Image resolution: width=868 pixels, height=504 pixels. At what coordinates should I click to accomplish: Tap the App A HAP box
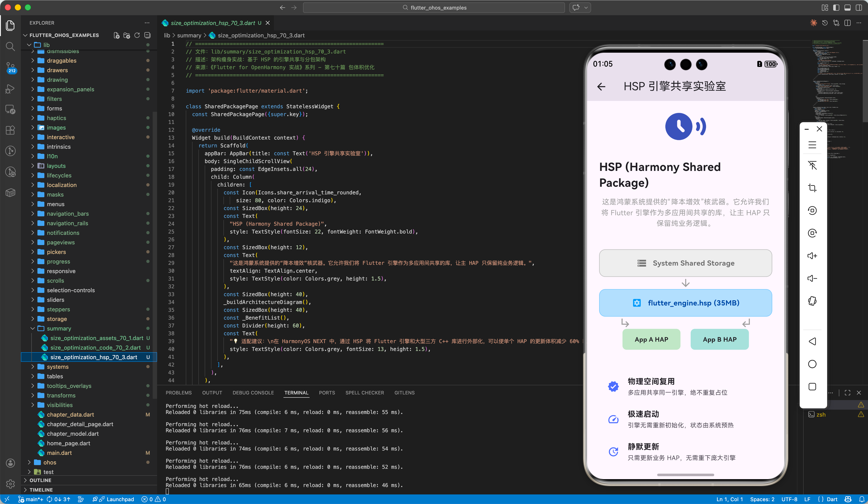(651, 339)
